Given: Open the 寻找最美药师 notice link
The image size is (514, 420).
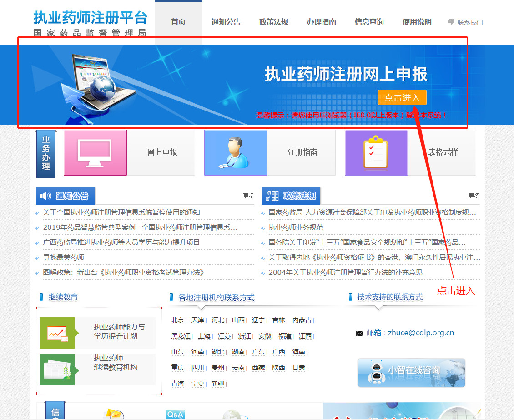Looking at the screenshot, I should click(x=64, y=258).
